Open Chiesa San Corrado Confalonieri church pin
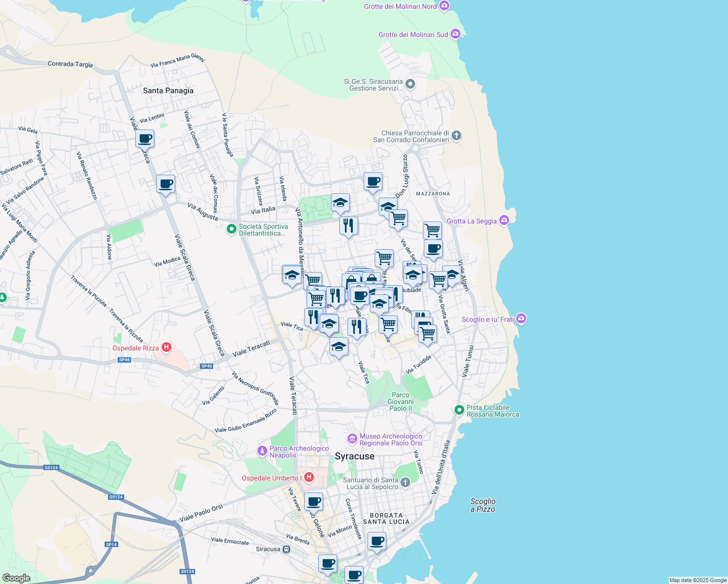This screenshot has width=728, height=584. click(456, 136)
